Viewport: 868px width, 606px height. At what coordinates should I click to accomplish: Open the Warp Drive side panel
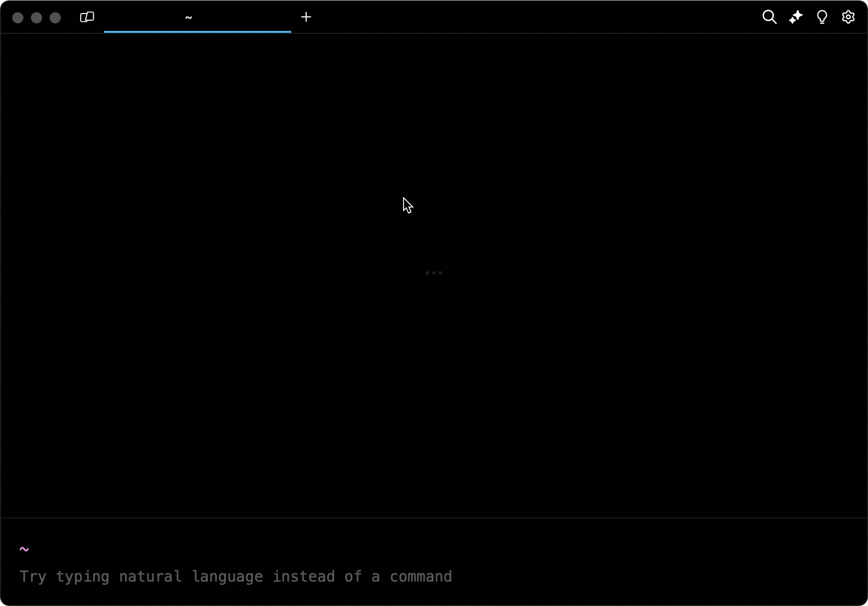(87, 17)
